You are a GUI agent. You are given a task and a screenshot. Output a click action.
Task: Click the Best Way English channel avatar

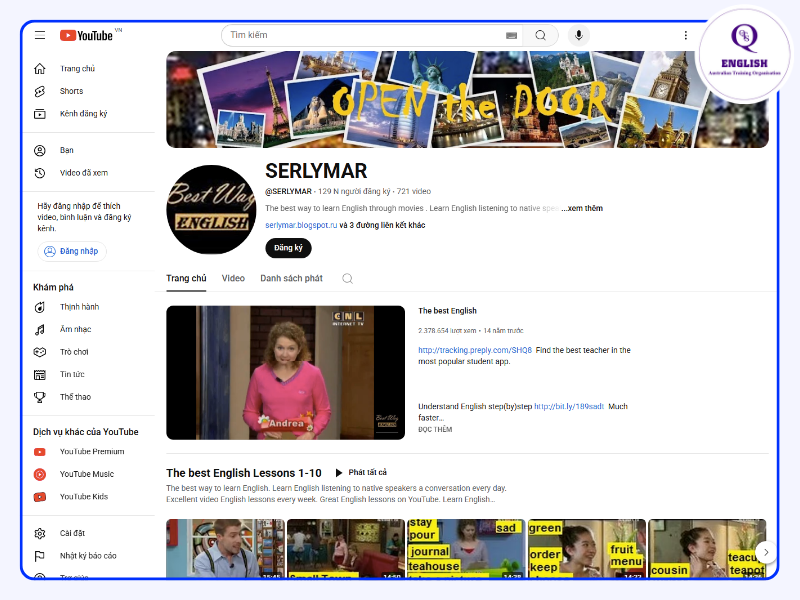coord(211,210)
